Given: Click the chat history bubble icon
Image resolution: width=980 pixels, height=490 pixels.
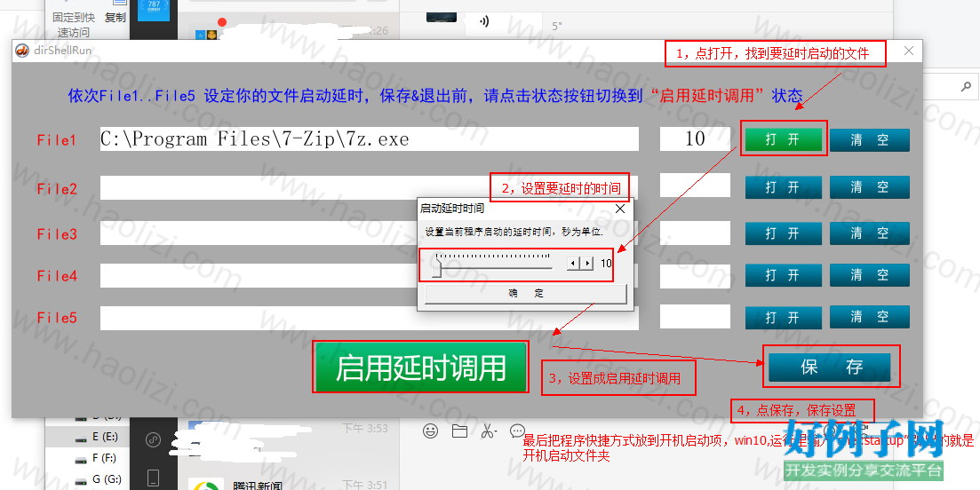Looking at the screenshot, I should click(517, 431).
